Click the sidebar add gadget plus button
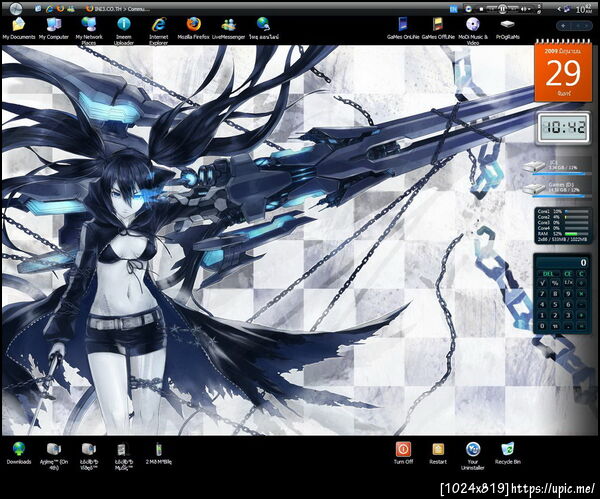Screen dimensions: 600x499 point(563,26)
